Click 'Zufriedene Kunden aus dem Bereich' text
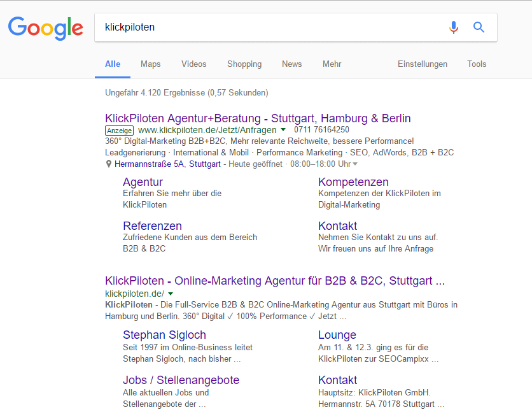The width and height of the screenshot is (532, 412). 190,237
